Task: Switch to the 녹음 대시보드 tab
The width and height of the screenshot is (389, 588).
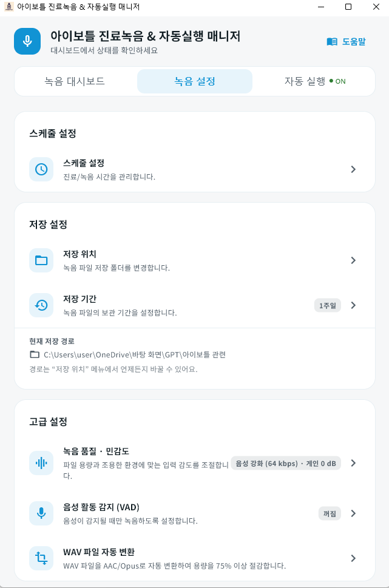Action: [75, 81]
